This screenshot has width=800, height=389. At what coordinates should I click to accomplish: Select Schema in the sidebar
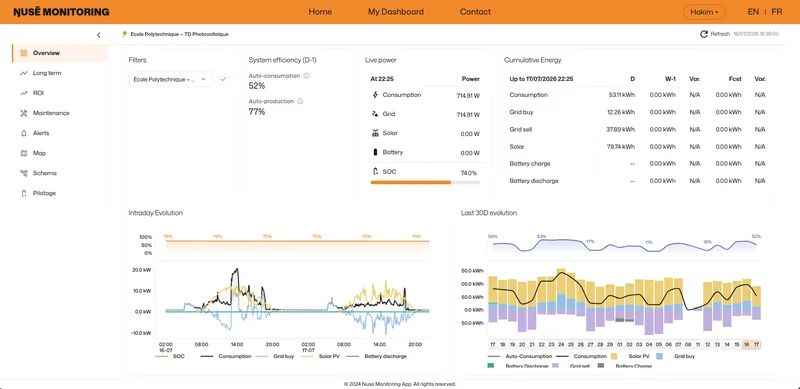(45, 173)
